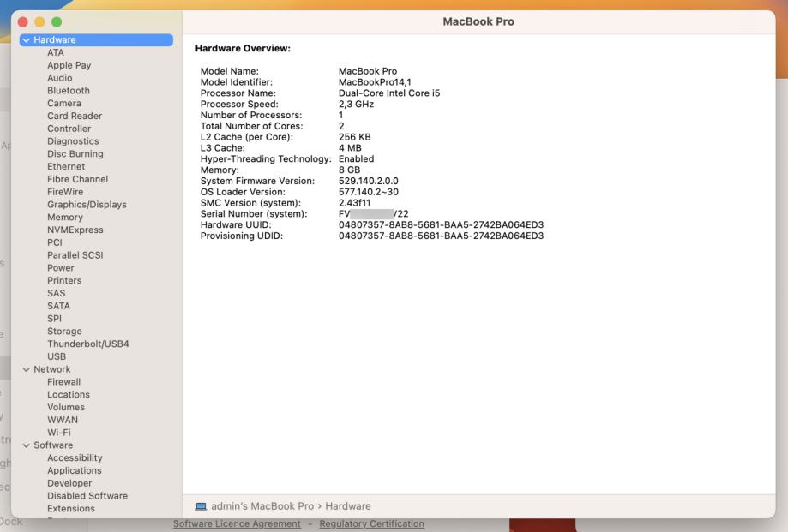The height and width of the screenshot is (532, 788).
Task: Select WWAN under Network
Action: point(63,420)
